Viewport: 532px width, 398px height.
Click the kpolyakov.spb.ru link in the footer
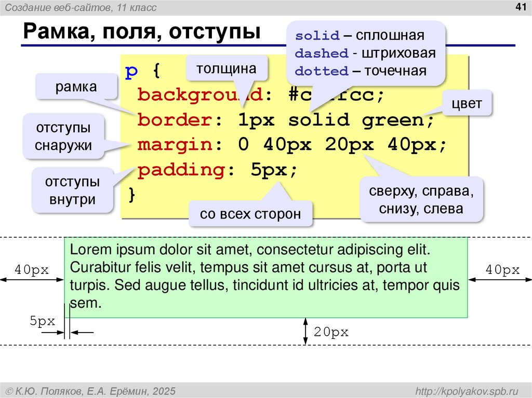pyautogui.click(x=467, y=391)
